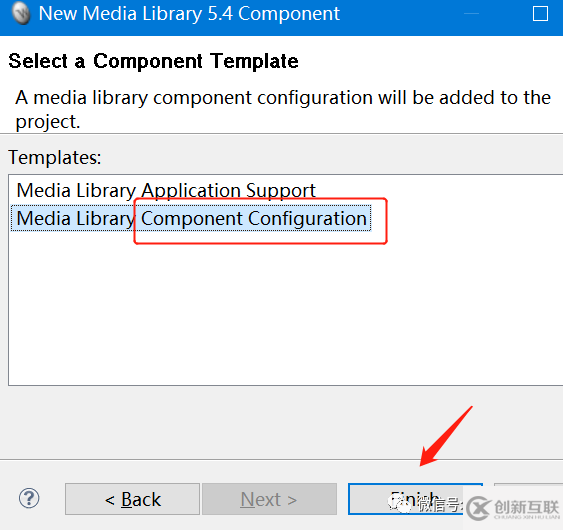Click the 创新互联 circular logo watermark
Viewport: 563px width, 530px height.
[478, 508]
